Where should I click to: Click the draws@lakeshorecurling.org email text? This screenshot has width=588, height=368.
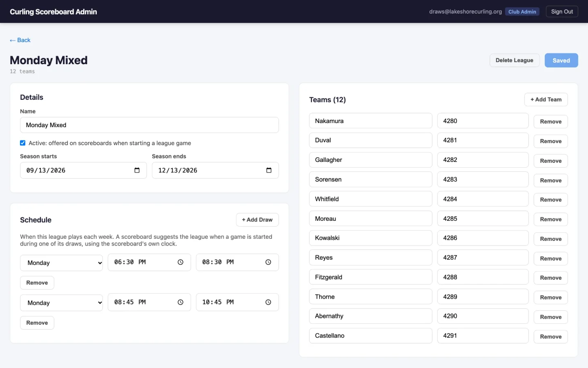coord(465,11)
